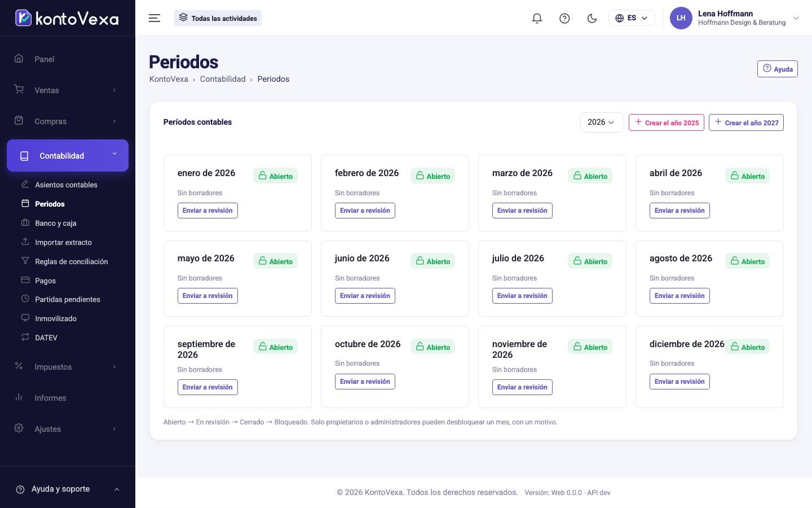Click the Contabilidad breadcrumb link
812x508 pixels.
click(x=223, y=79)
